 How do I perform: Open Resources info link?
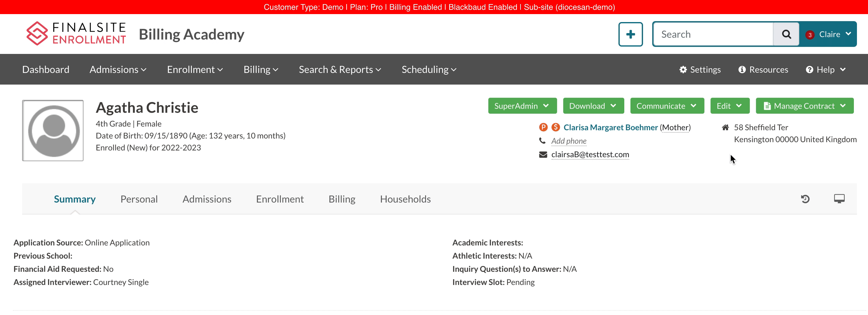(763, 70)
